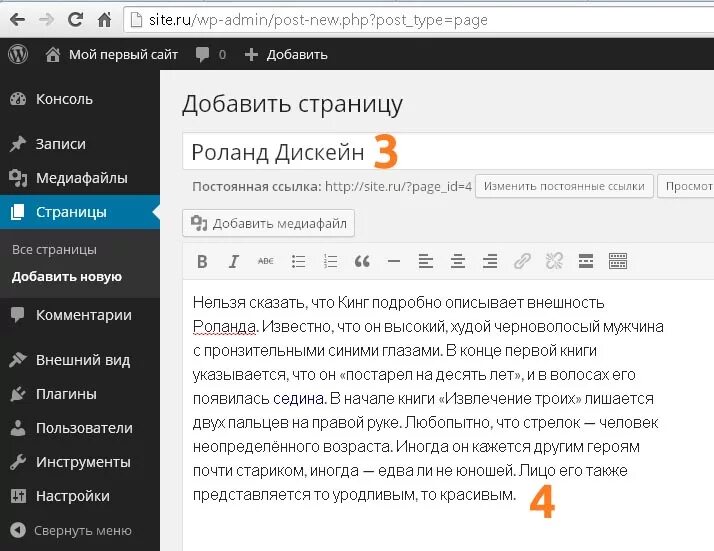Insert a blockquote
The width and height of the screenshot is (714, 551).
(x=362, y=261)
